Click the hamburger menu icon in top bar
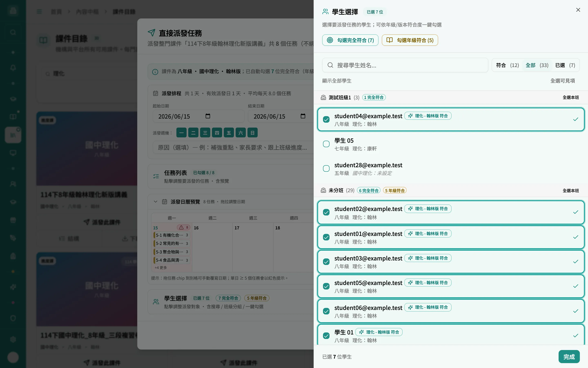This screenshot has width=588, height=368. point(39,11)
